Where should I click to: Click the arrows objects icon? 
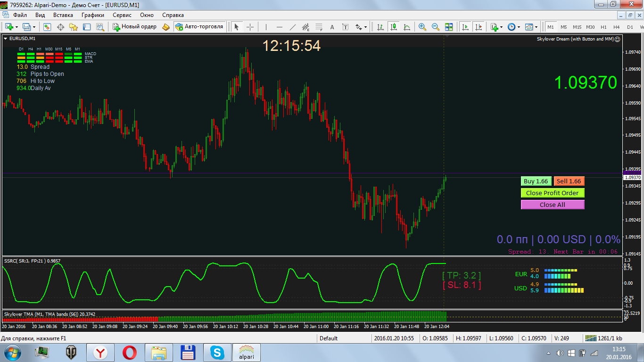(x=358, y=27)
